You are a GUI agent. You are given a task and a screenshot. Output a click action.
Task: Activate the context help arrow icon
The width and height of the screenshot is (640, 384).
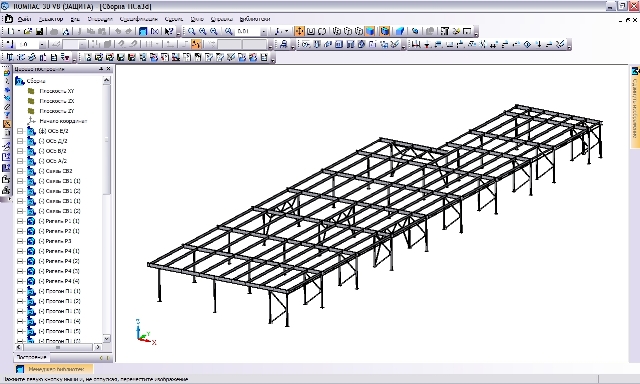coord(168,31)
